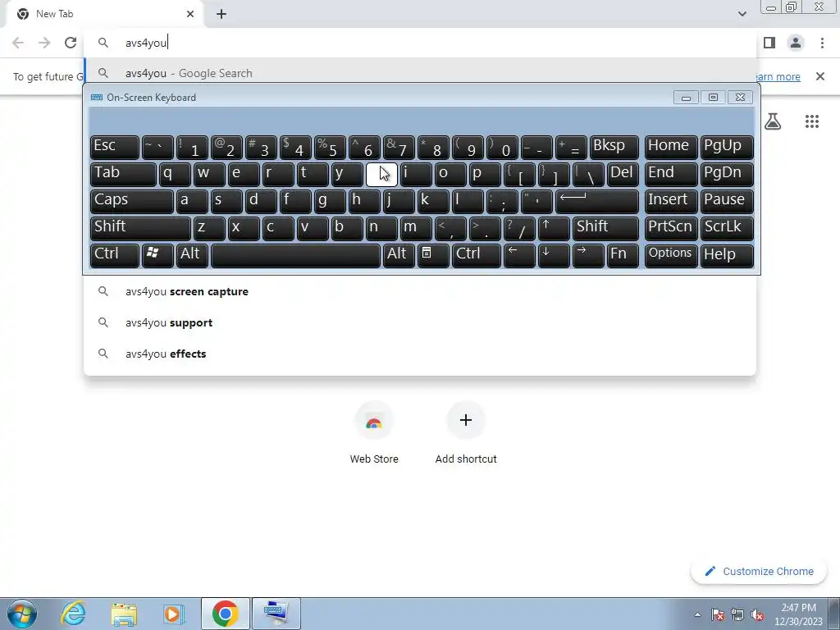Tap the Bksp key on the keyboard
Screen dimensions: 840x630
(614, 147)
